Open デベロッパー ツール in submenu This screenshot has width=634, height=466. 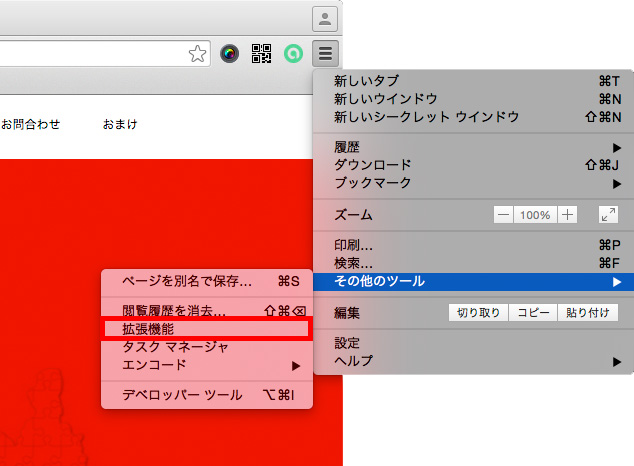pos(207,395)
